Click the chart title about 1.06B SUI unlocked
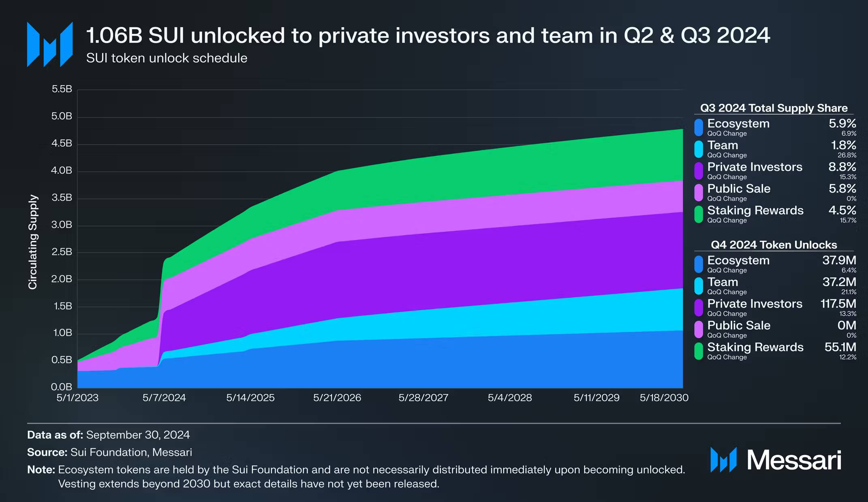Screen dimensions: 868x502 click(x=428, y=35)
